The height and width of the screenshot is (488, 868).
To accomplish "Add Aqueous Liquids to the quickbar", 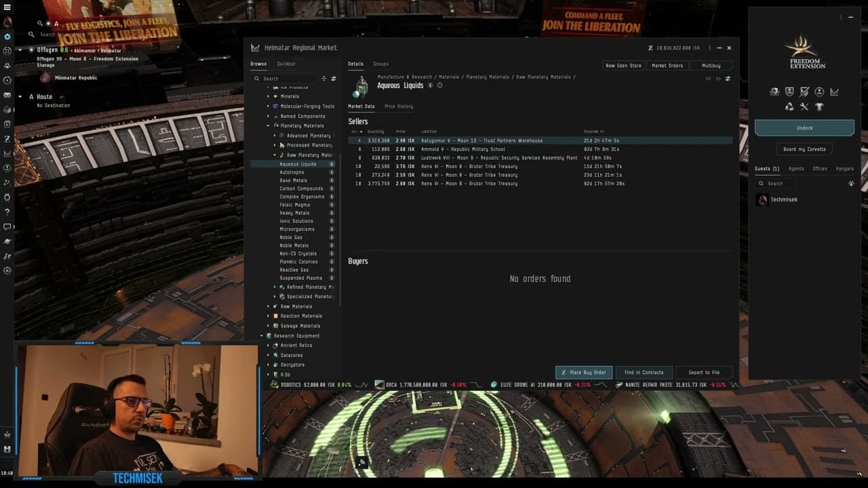I will [439, 85].
